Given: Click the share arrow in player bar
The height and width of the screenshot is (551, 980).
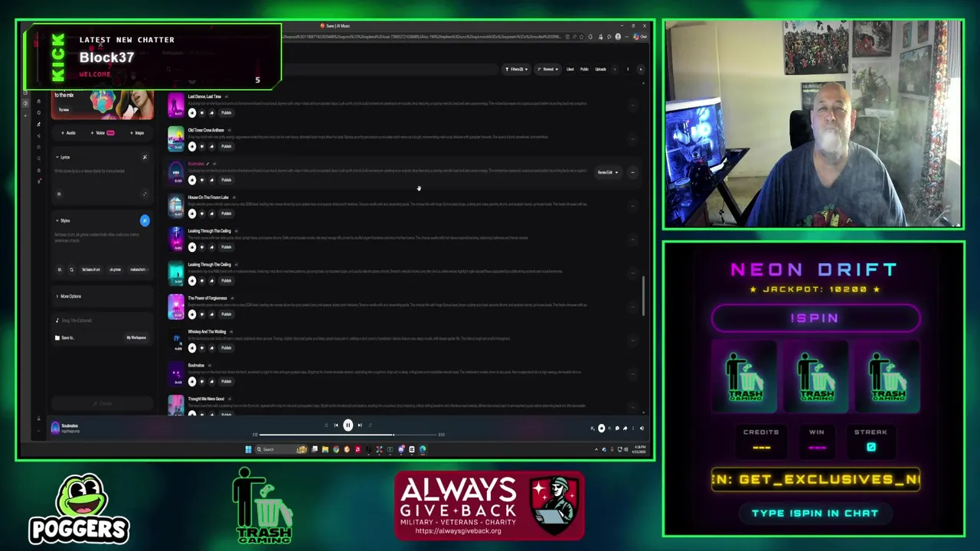Looking at the screenshot, I should tap(625, 429).
